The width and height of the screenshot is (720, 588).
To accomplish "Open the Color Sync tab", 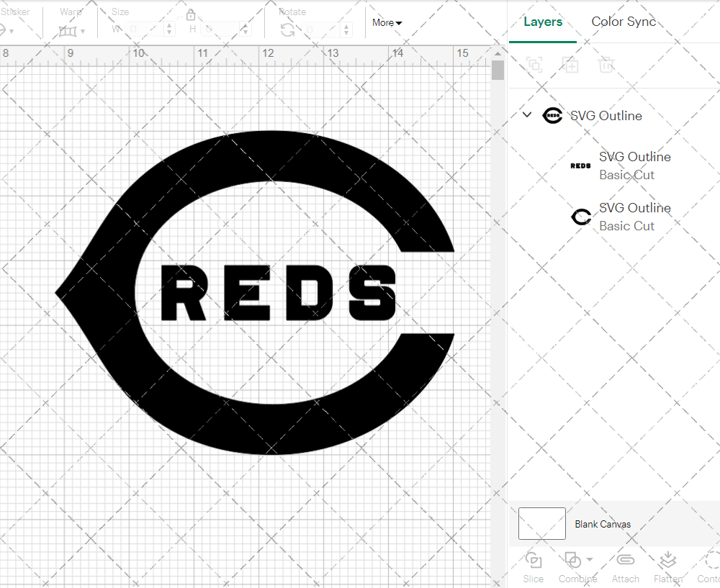I will 623,22.
